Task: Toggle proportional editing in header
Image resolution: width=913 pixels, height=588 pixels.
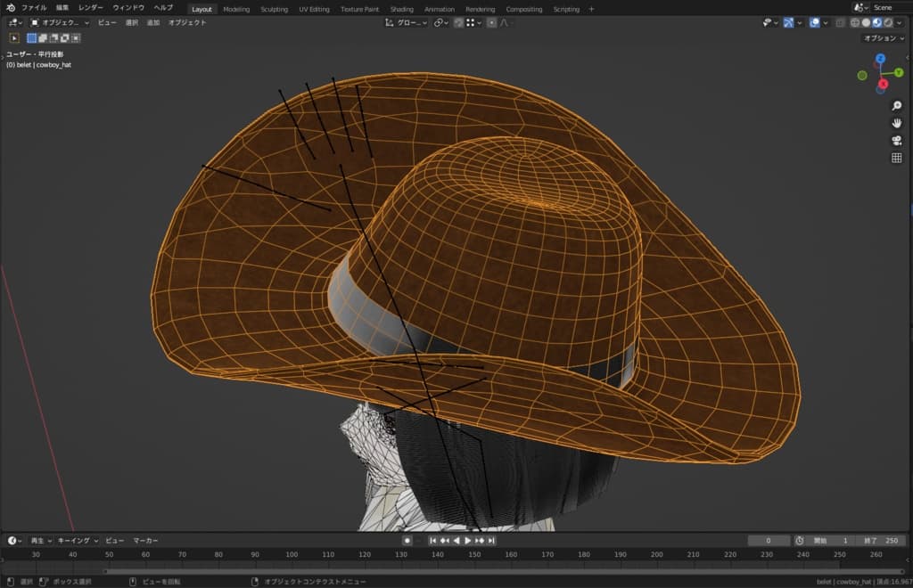Action: 492,22
